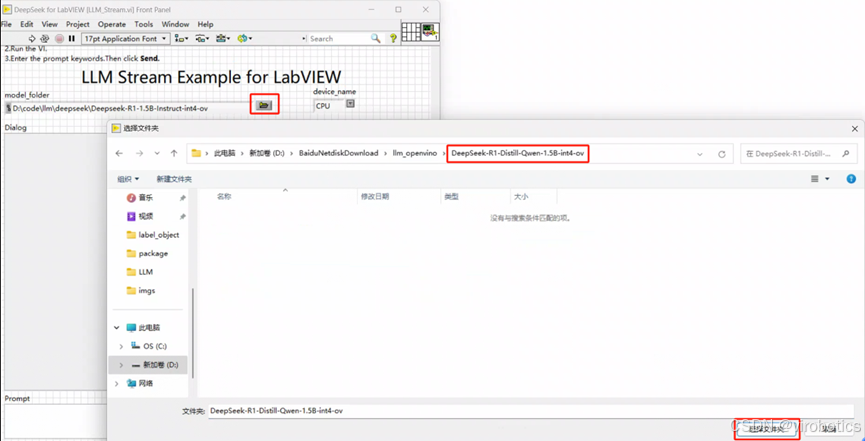This screenshot has height=441, width=865.
Task: Expand the 网络 tree node
Action: [117, 383]
